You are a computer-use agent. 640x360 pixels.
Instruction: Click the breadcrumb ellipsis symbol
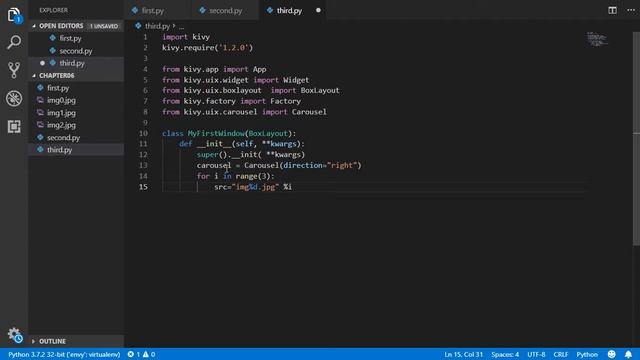pos(181,26)
